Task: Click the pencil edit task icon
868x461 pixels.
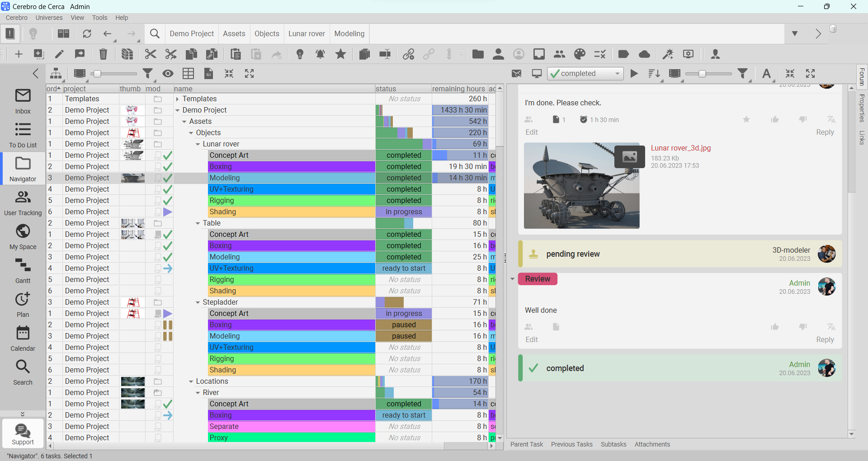Action: point(59,54)
